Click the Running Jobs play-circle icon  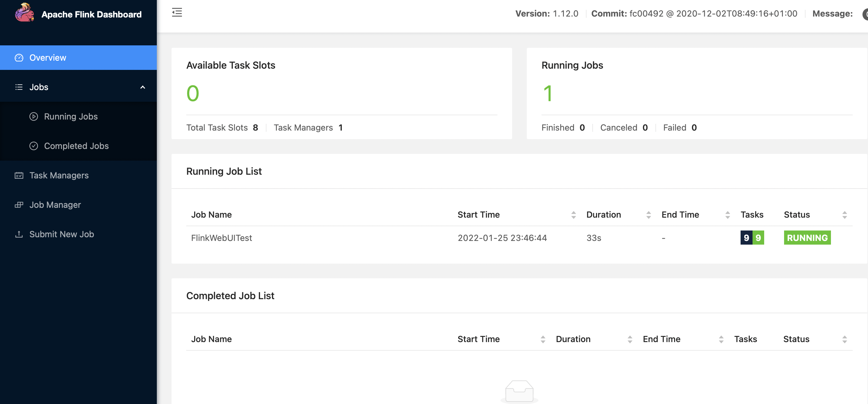coord(34,116)
